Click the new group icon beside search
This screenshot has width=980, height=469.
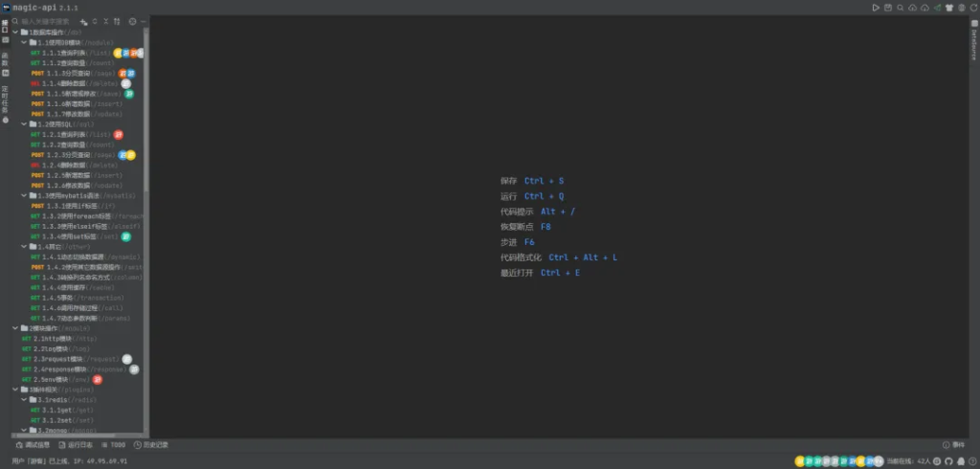[x=84, y=21]
